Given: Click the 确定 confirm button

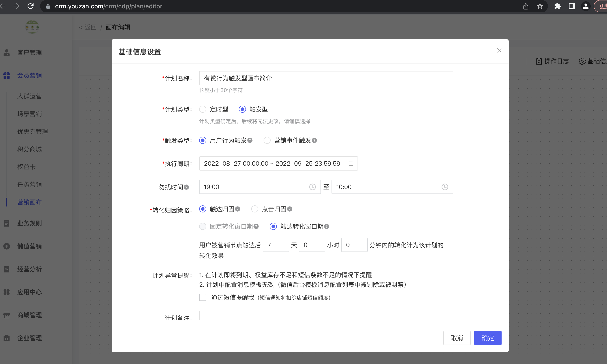Looking at the screenshot, I should pyautogui.click(x=487, y=338).
